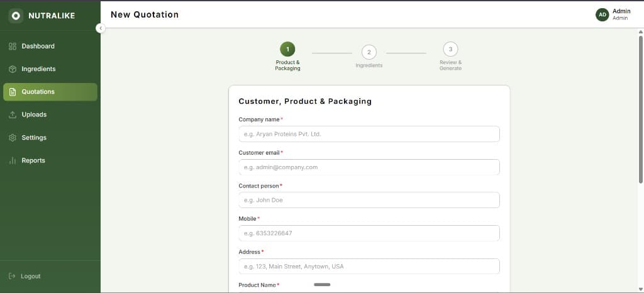Click the Company name field label
This screenshot has width=644, height=293.
pyautogui.click(x=258, y=119)
